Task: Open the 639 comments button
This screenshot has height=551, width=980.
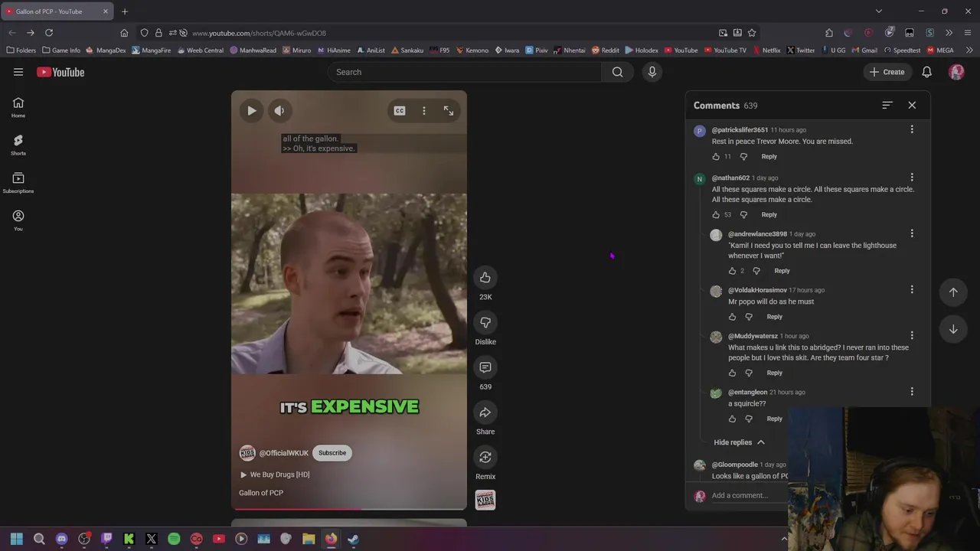Action: pos(485,367)
